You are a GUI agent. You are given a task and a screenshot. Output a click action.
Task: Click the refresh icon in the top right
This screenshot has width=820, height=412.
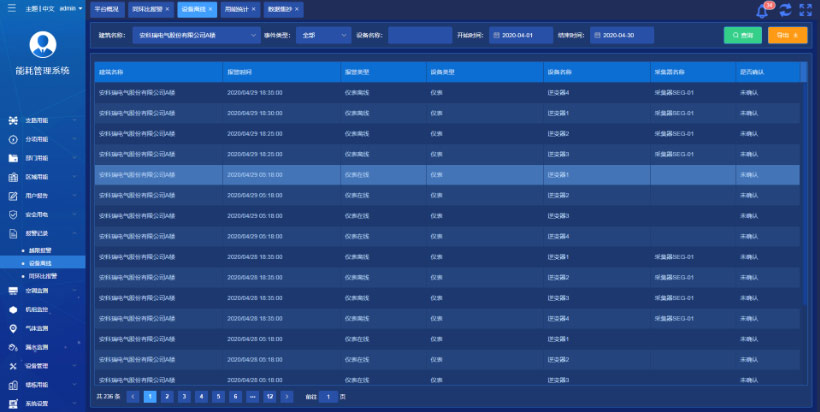click(x=786, y=10)
